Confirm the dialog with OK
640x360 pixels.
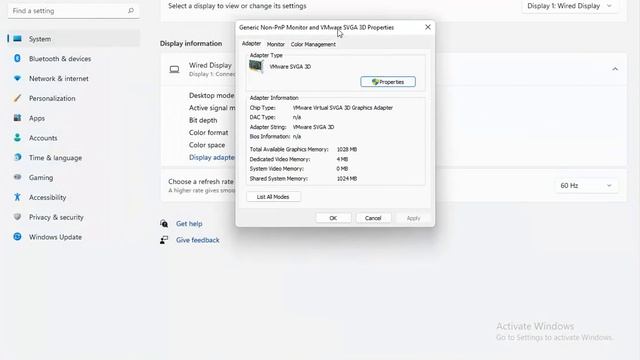tap(333, 218)
